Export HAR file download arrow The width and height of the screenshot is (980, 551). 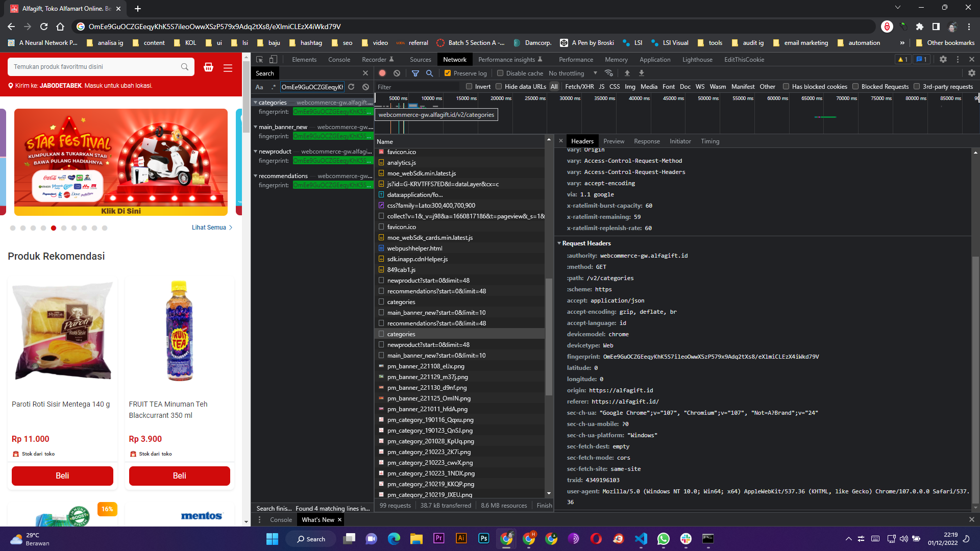click(642, 73)
